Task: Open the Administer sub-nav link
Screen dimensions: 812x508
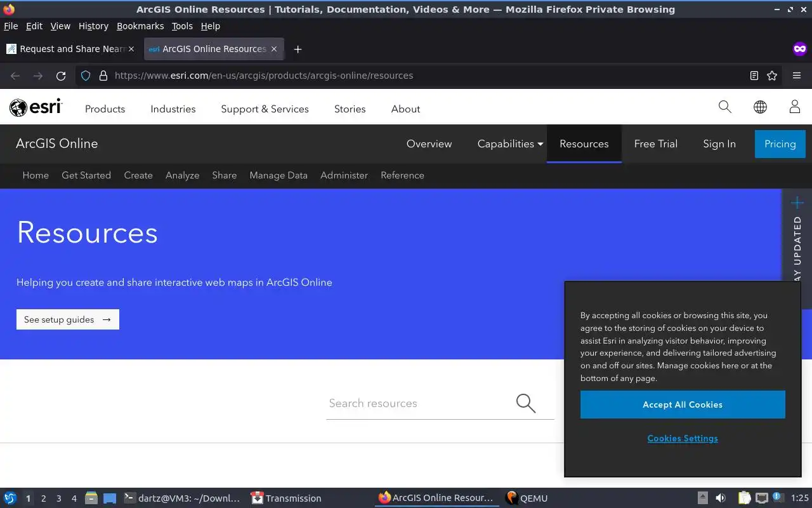Action: pos(344,175)
